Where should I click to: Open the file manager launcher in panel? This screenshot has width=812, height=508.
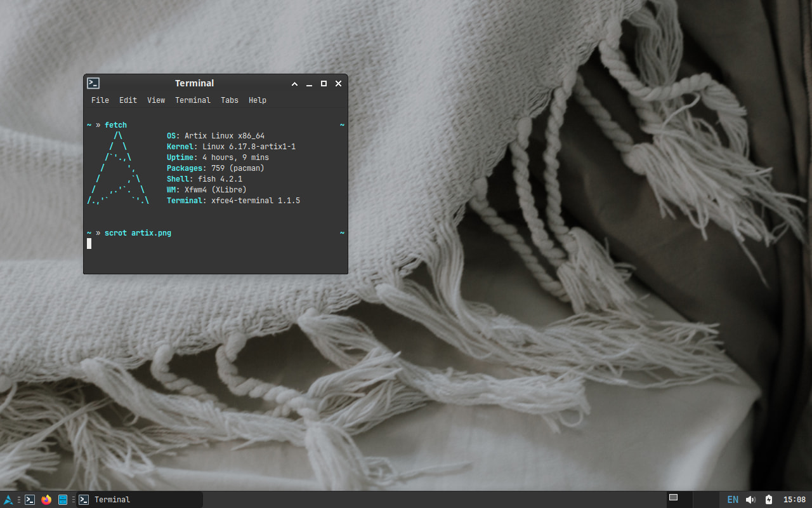click(x=63, y=500)
